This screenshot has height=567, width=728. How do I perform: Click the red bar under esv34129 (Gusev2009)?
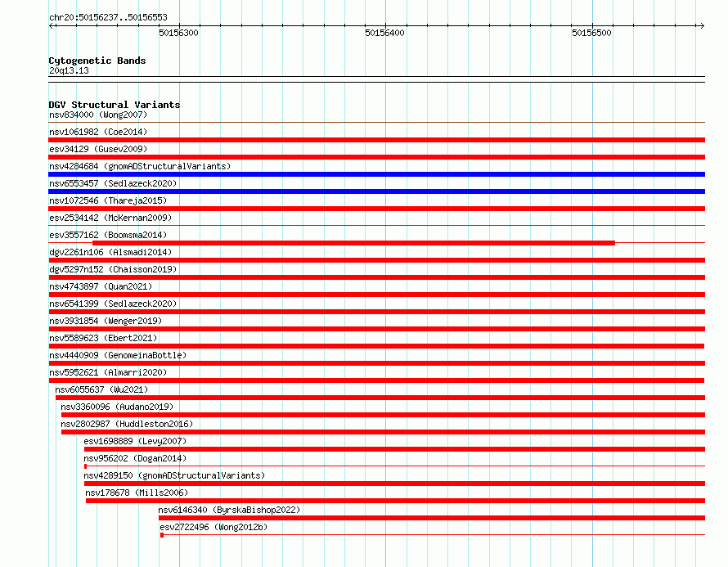(x=376, y=157)
